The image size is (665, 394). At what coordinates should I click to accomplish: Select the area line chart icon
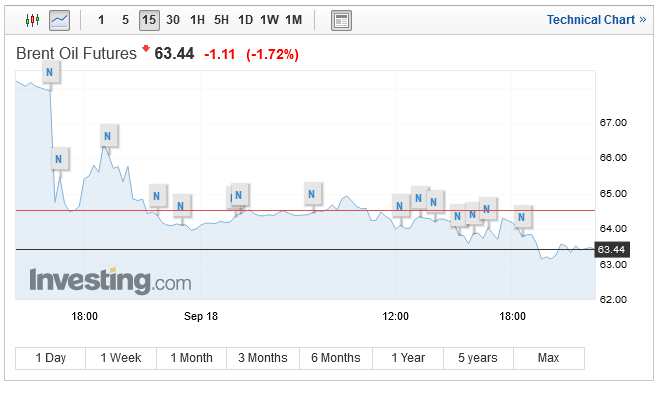[59, 20]
